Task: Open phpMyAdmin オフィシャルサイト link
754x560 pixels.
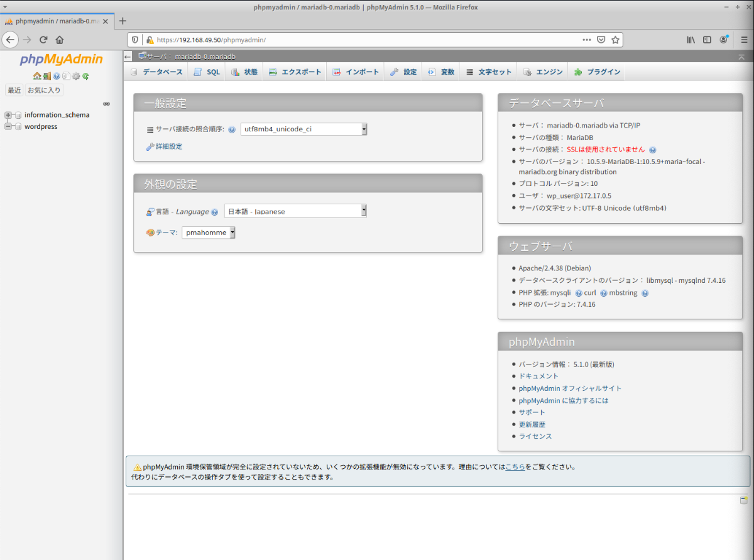Action: 570,388
